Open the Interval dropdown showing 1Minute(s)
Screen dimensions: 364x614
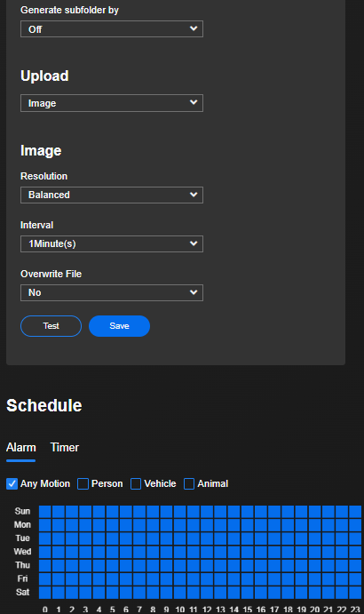tap(112, 243)
